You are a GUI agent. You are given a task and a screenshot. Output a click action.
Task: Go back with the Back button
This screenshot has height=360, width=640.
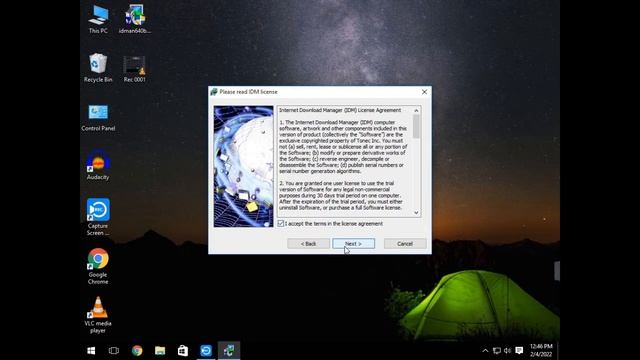point(309,244)
